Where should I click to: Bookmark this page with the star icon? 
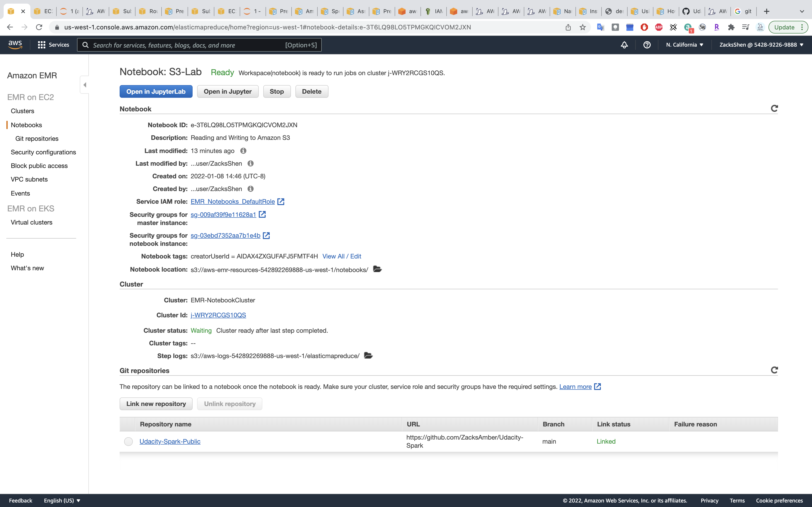582,27
